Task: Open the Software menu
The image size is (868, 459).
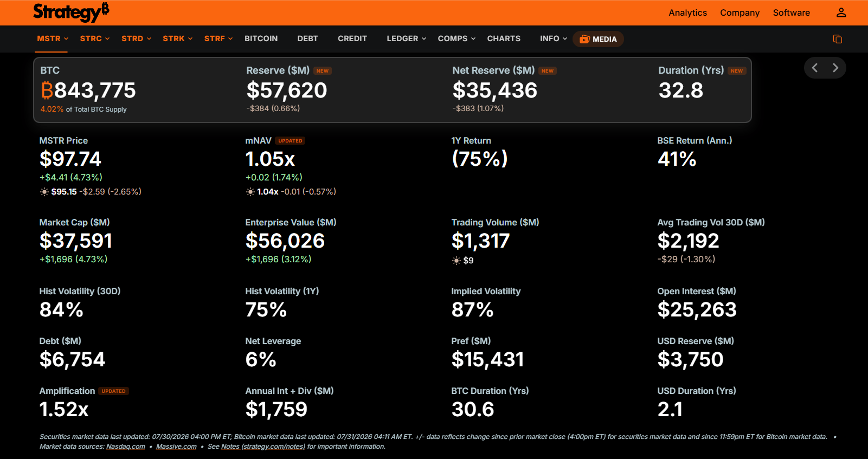Action: pos(791,12)
